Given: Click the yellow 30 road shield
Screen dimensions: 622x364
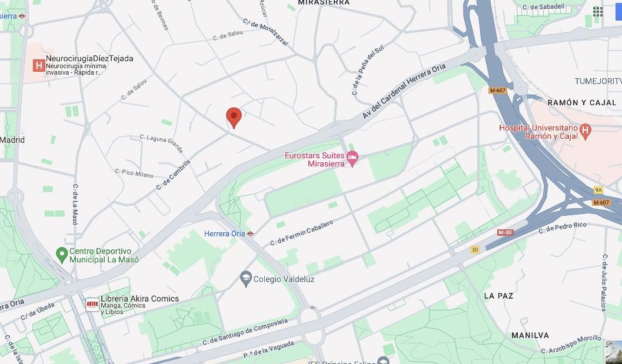Looking at the screenshot, I should [x=475, y=249].
